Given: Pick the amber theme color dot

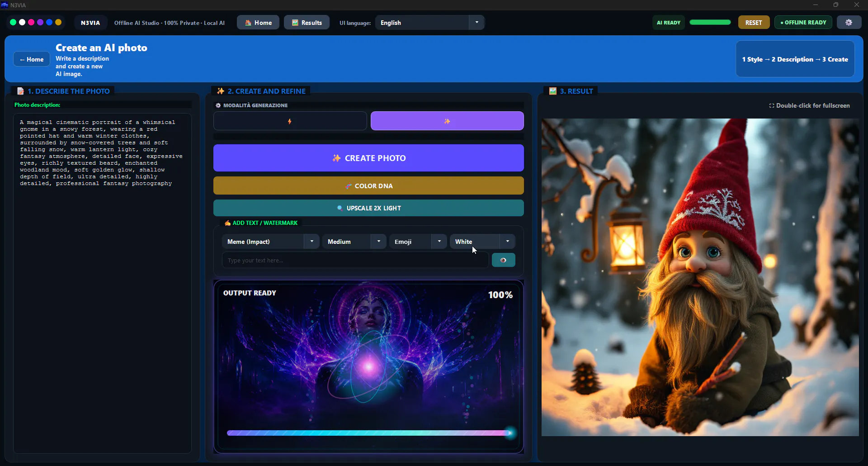Looking at the screenshot, I should [58, 22].
